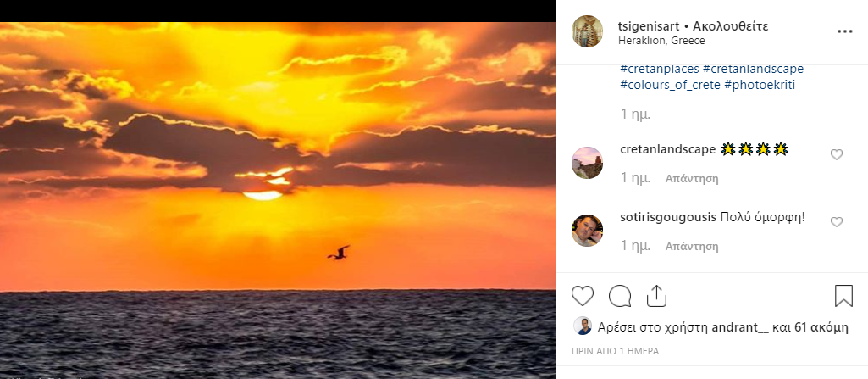The image size is (868, 379).
Task: Like the cretanlandscape comment
Action: 837,154
